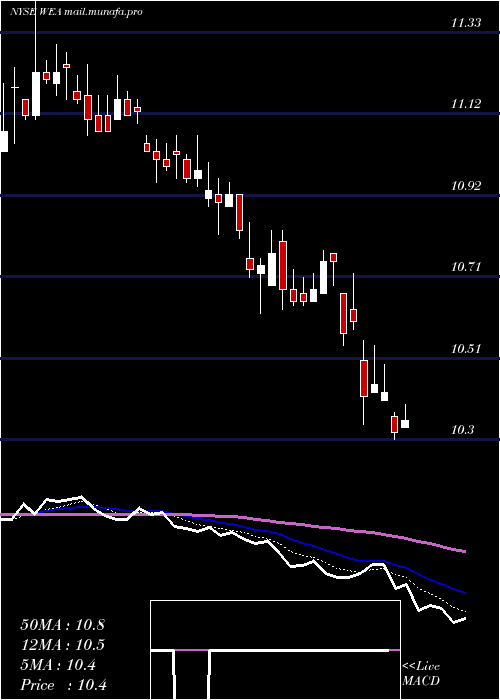Image resolution: width=500 pixels, height=700 pixels.
Task: Click the 5MA : 10.4 reading
Action: (x=58, y=666)
